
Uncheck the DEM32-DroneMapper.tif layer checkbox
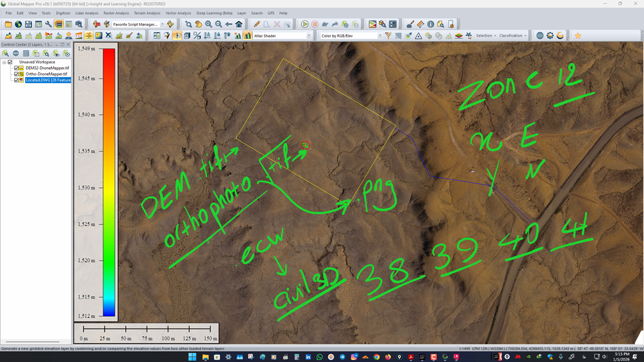[x=17, y=68]
